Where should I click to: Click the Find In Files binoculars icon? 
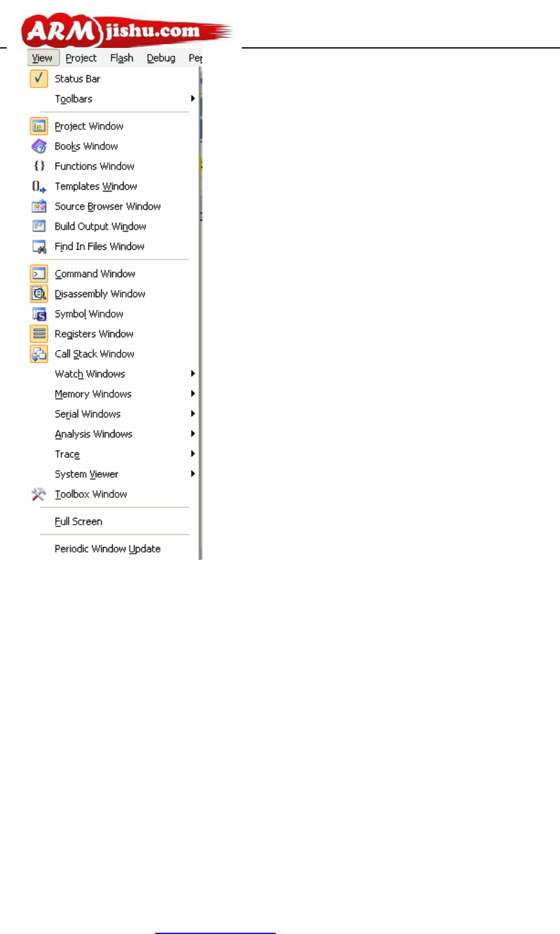coord(39,247)
